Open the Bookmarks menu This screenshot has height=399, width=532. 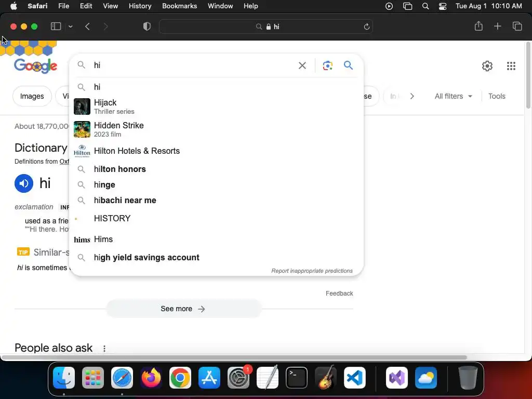pyautogui.click(x=179, y=6)
